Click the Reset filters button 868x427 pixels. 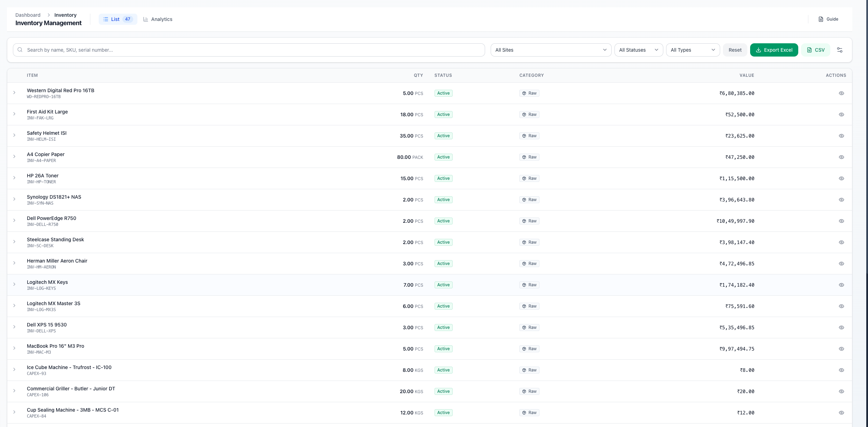coord(735,50)
